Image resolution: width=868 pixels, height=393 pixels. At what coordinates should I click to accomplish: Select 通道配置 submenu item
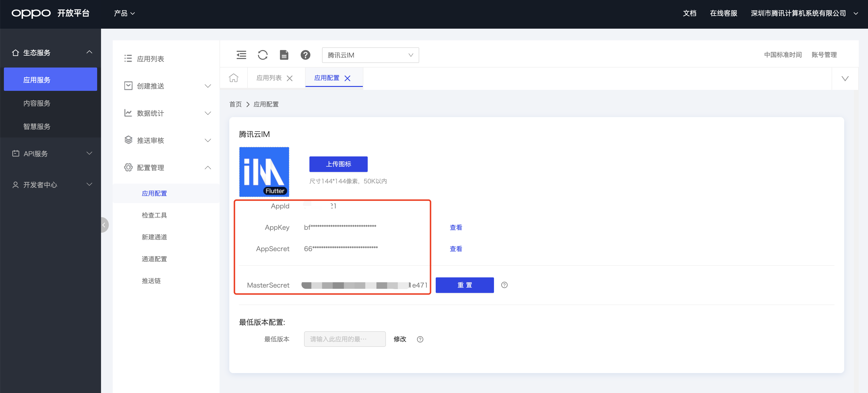(154, 259)
